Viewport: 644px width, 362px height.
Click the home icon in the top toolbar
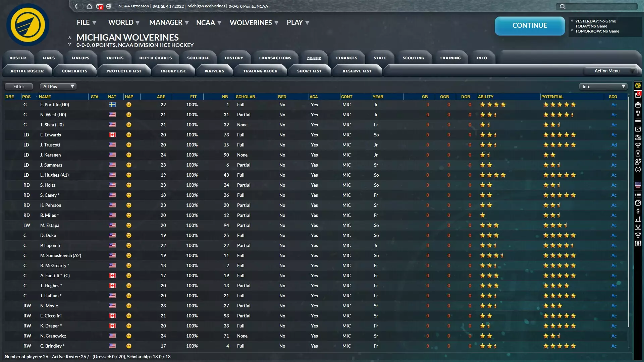[x=89, y=6]
